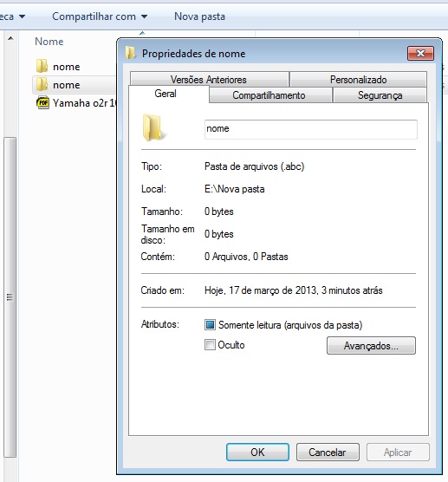Switch to the Segurança tab

(x=380, y=95)
